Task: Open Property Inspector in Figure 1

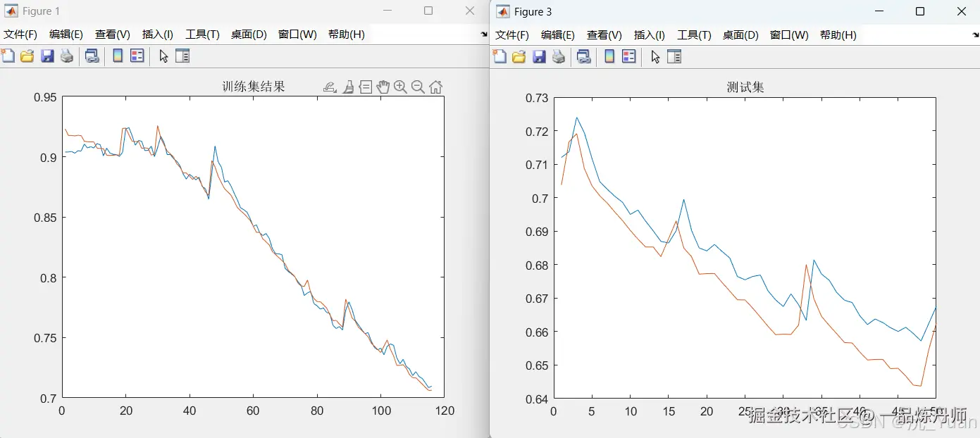Action: (x=182, y=56)
